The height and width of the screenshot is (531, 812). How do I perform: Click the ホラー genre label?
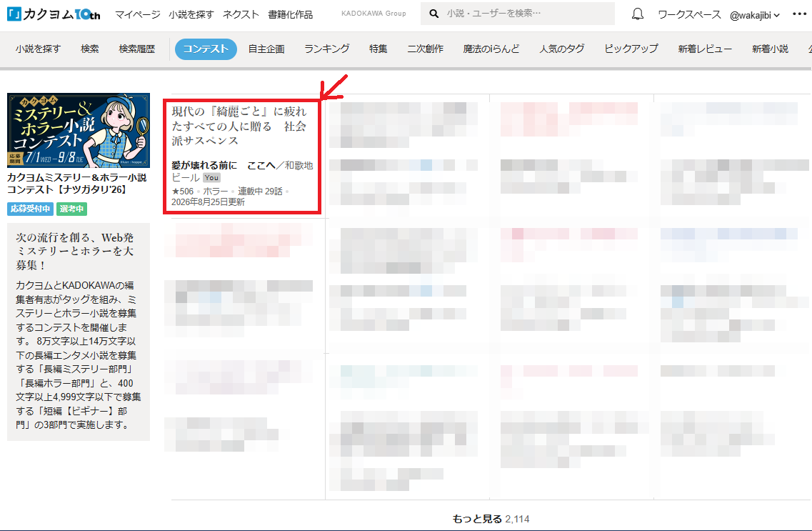(x=216, y=191)
